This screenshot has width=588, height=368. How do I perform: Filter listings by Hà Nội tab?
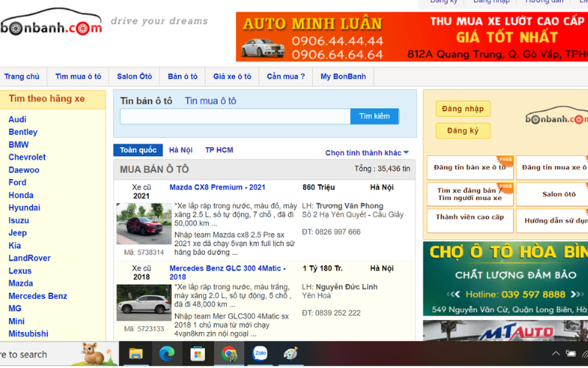(181, 150)
